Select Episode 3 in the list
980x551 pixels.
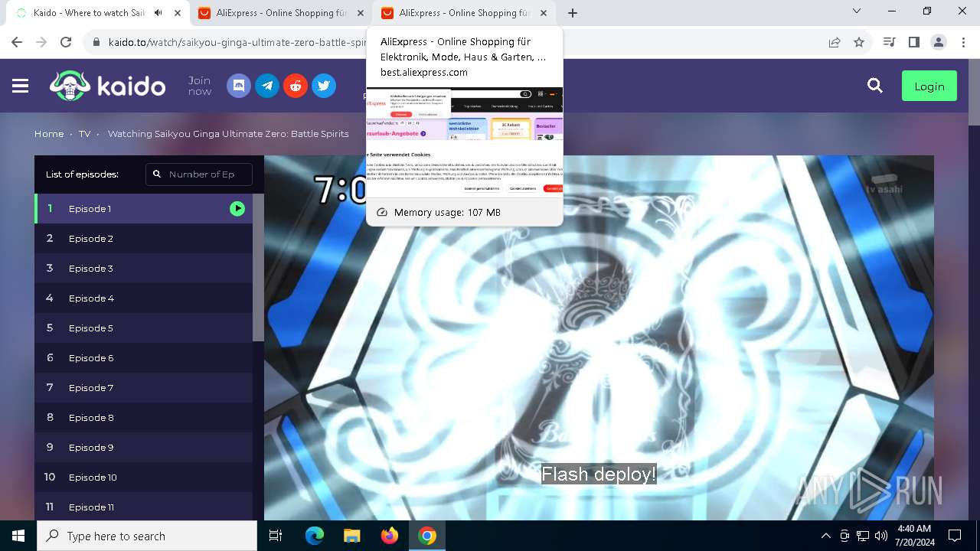click(143, 268)
